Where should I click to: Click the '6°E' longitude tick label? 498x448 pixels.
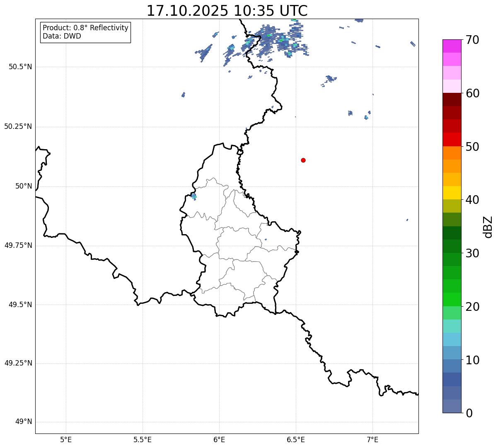point(219,439)
